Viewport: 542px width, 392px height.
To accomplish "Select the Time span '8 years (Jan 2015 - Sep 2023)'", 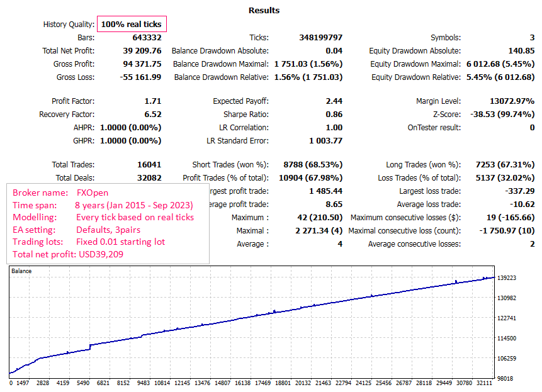I will point(134,205).
